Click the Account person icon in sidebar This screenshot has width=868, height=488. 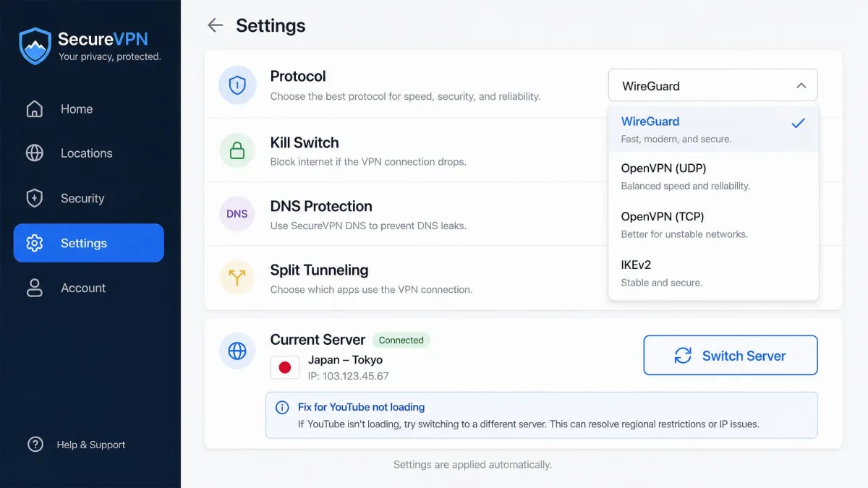tap(34, 288)
